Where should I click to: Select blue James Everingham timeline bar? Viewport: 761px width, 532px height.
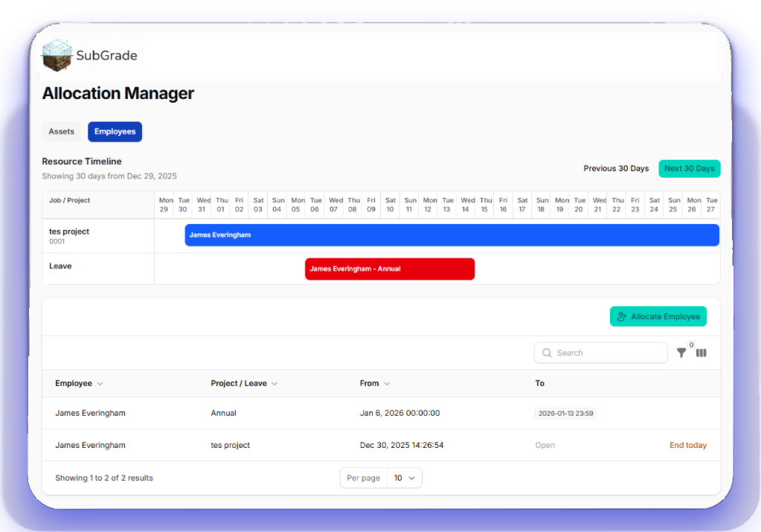click(x=452, y=235)
